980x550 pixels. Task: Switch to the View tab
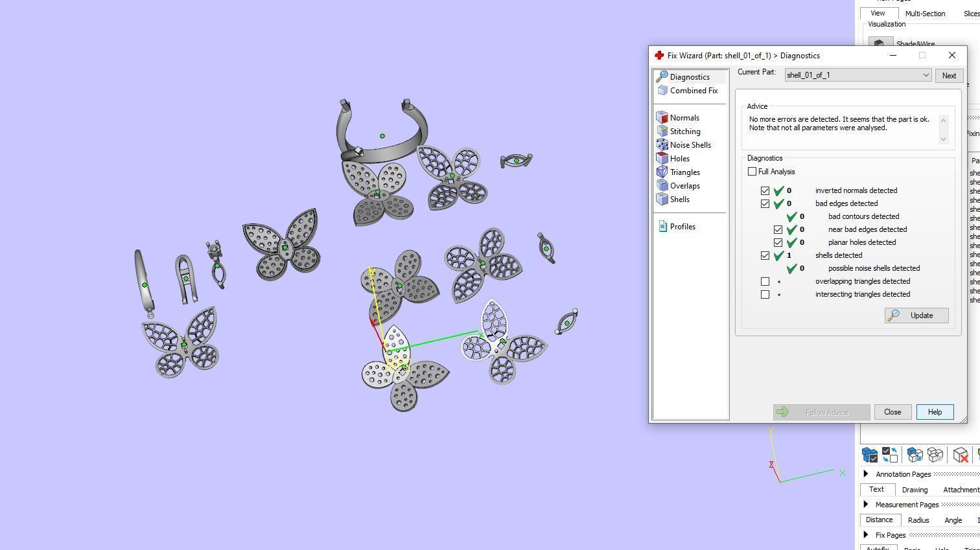(878, 13)
